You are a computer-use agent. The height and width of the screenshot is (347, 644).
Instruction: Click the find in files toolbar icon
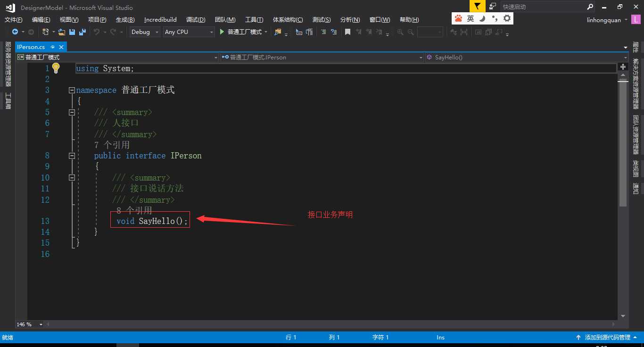(278, 32)
